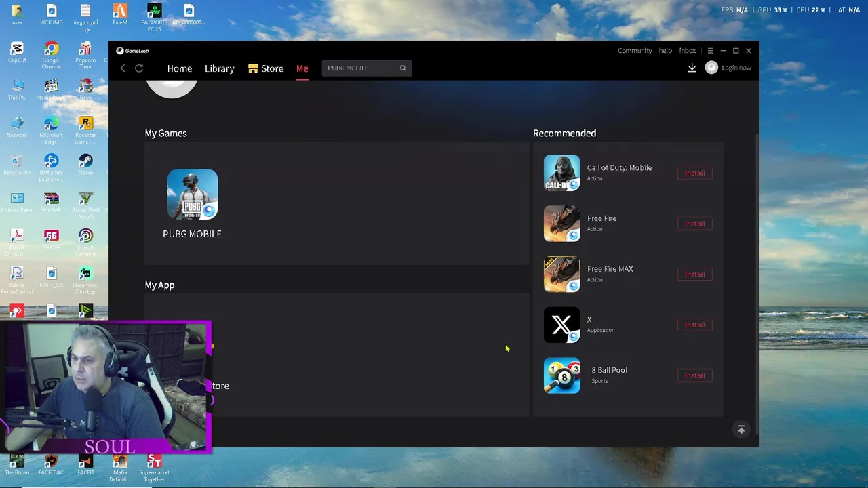868x488 pixels.
Task: Switch to the Library tab
Action: click(x=220, y=68)
